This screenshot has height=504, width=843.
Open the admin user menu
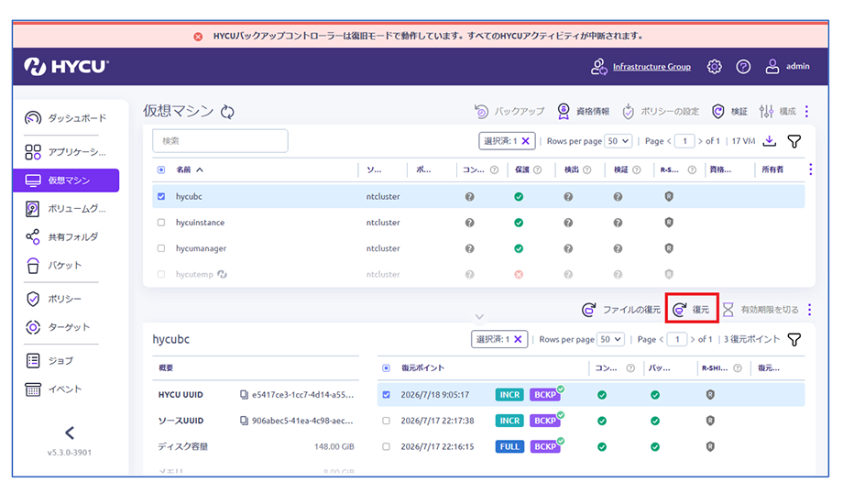(787, 67)
